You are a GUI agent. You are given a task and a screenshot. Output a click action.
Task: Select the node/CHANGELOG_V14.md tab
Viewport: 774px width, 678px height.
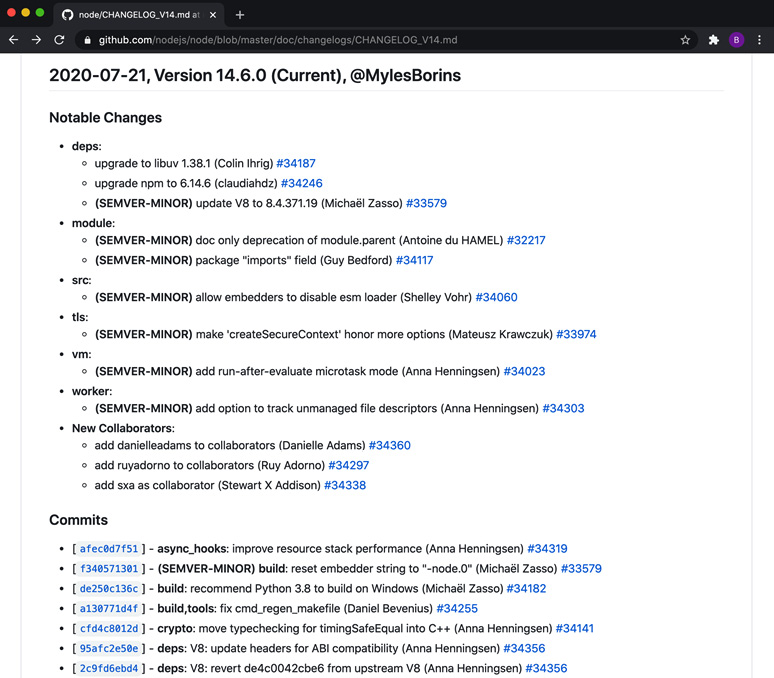pyautogui.click(x=139, y=15)
